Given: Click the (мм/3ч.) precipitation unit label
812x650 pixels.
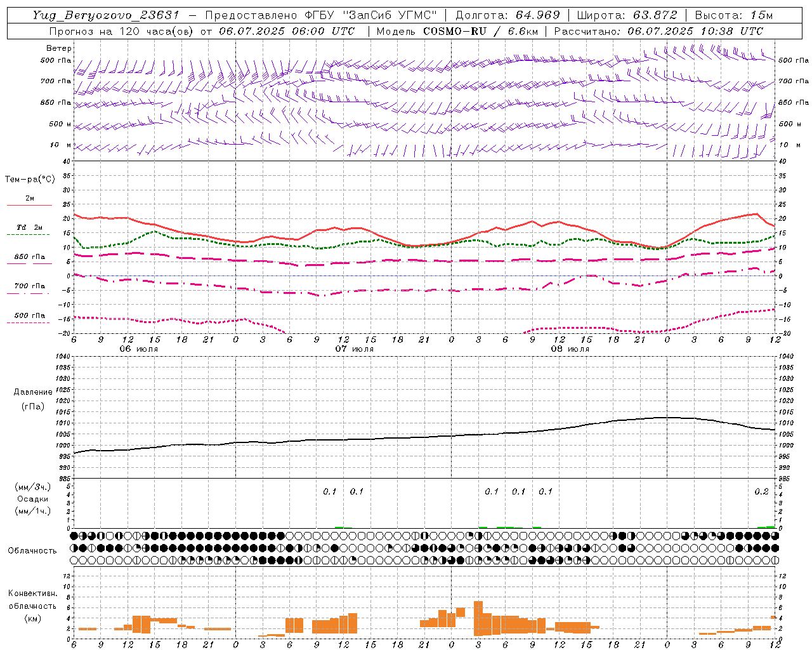Looking at the screenshot, I should 33,487.
